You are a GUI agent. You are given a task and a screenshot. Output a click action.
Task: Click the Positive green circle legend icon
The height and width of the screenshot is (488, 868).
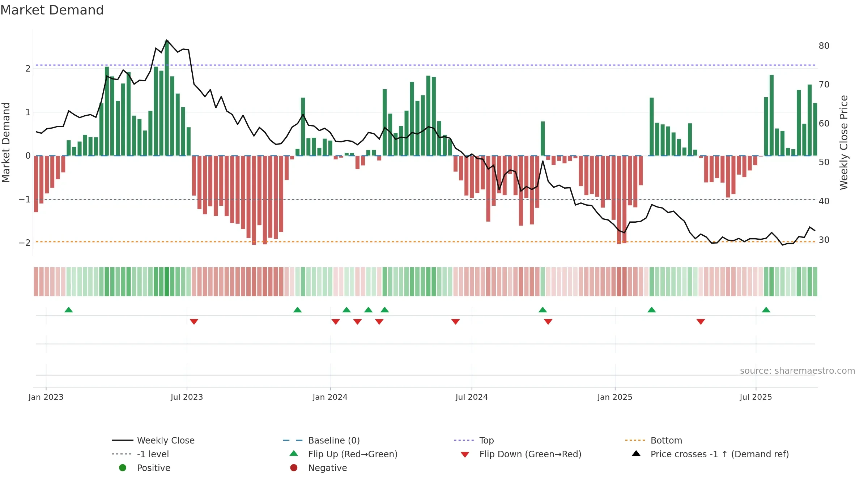(x=123, y=468)
